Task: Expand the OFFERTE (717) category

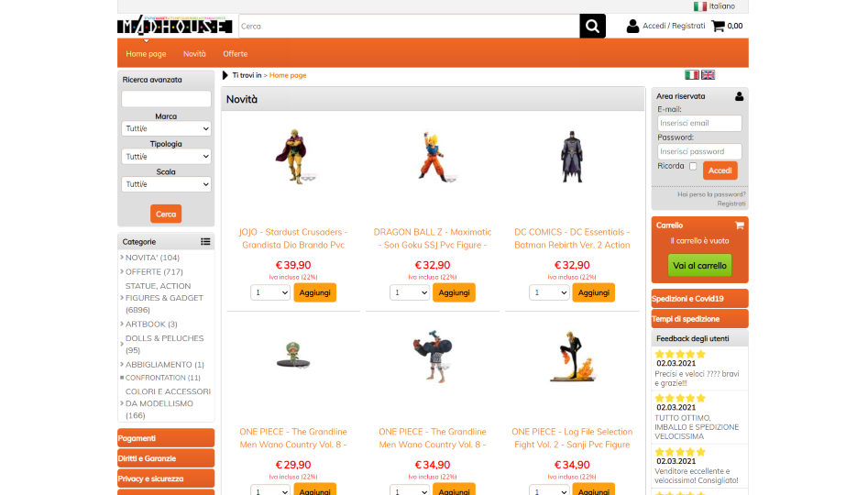Action: [x=154, y=272]
